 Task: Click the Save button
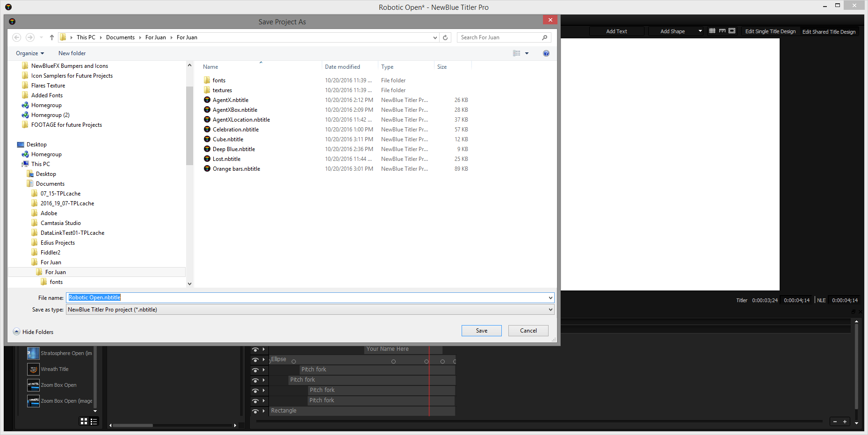click(482, 331)
